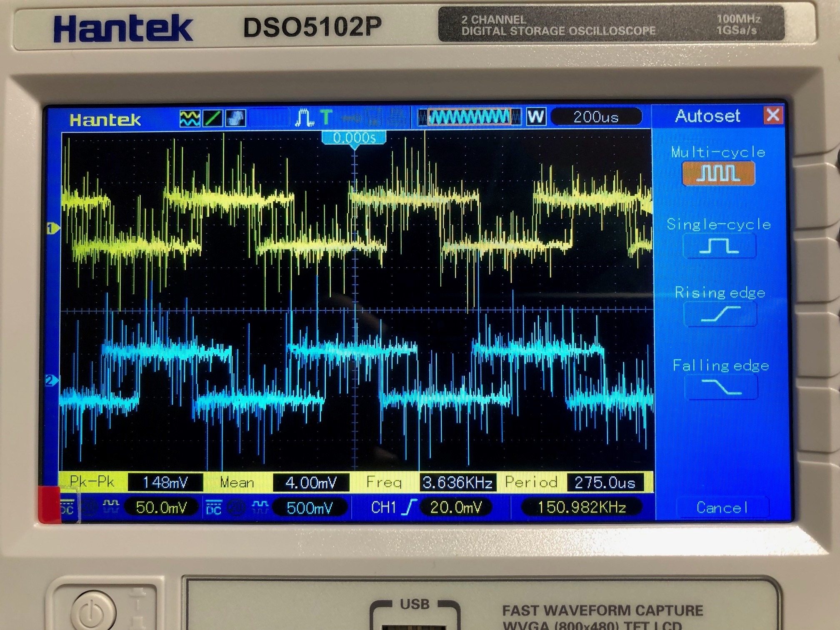
Task: Tap the pulse trigger status icon
Action: point(304,118)
